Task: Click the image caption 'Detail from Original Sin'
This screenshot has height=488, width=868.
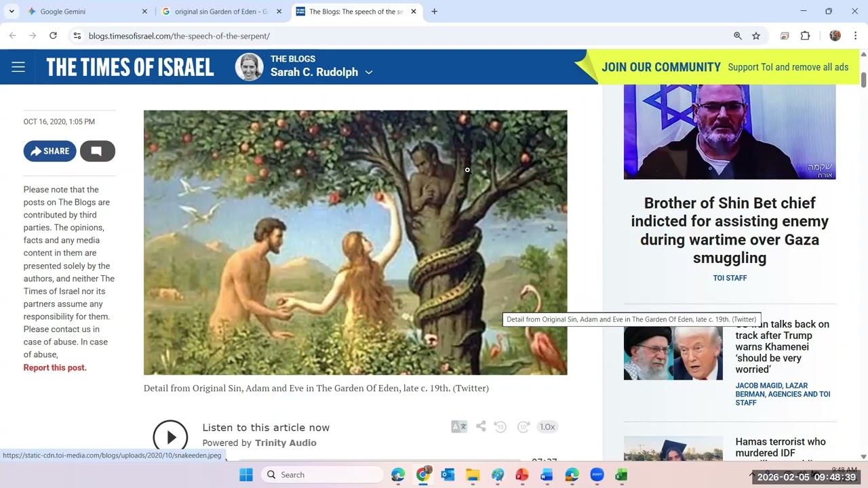Action: 316,388
